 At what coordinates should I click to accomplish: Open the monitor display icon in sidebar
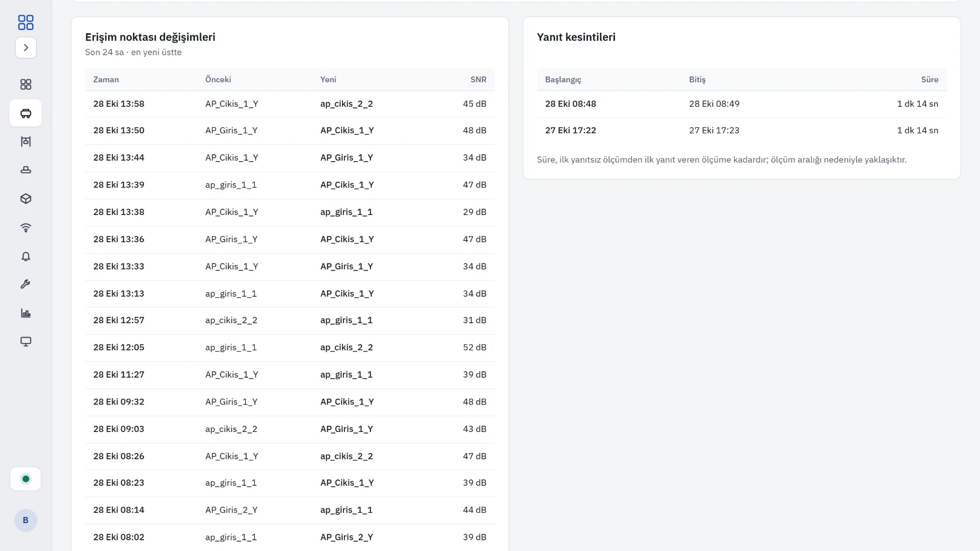tap(25, 342)
